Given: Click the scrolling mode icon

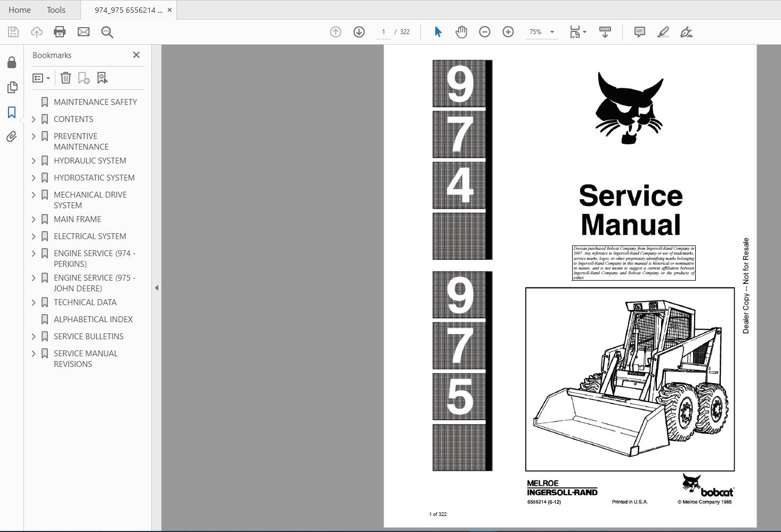Looking at the screenshot, I should point(605,32).
